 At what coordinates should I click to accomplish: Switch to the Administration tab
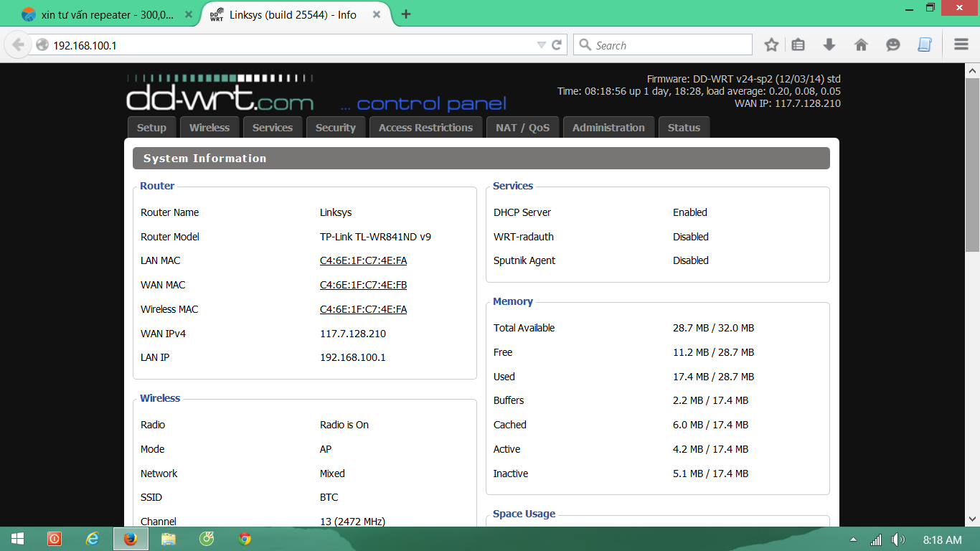pos(608,128)
